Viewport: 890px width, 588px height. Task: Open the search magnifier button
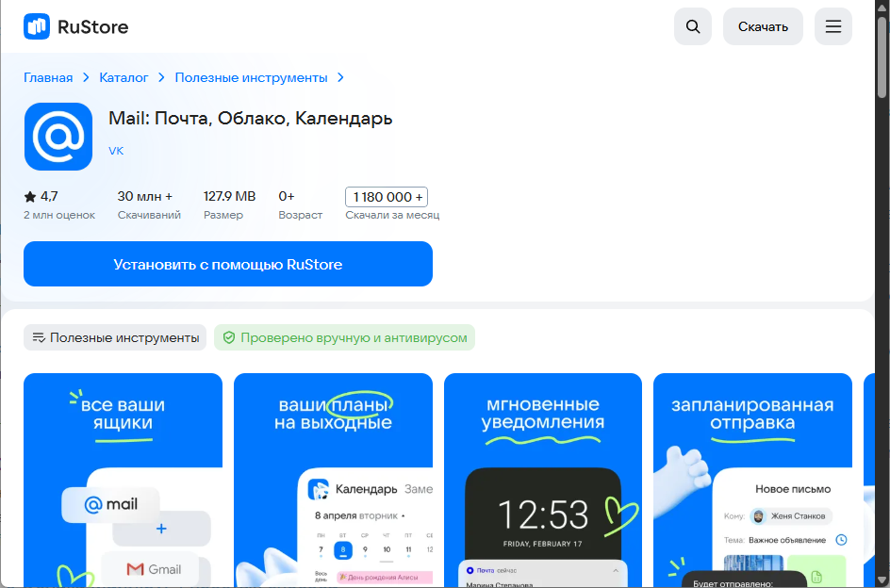[692, 26]
